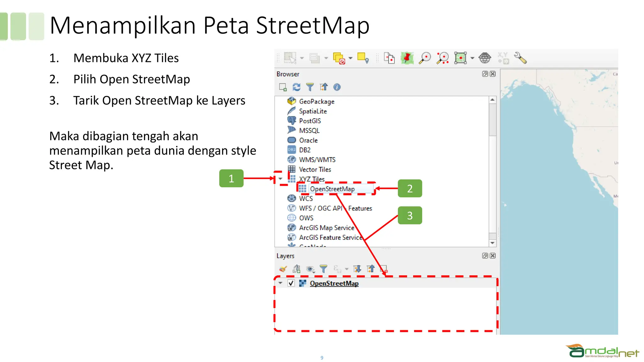The image size is (644, 362).
Task: Open Manage Map Themes eye icon
Action: coord(310,269)
